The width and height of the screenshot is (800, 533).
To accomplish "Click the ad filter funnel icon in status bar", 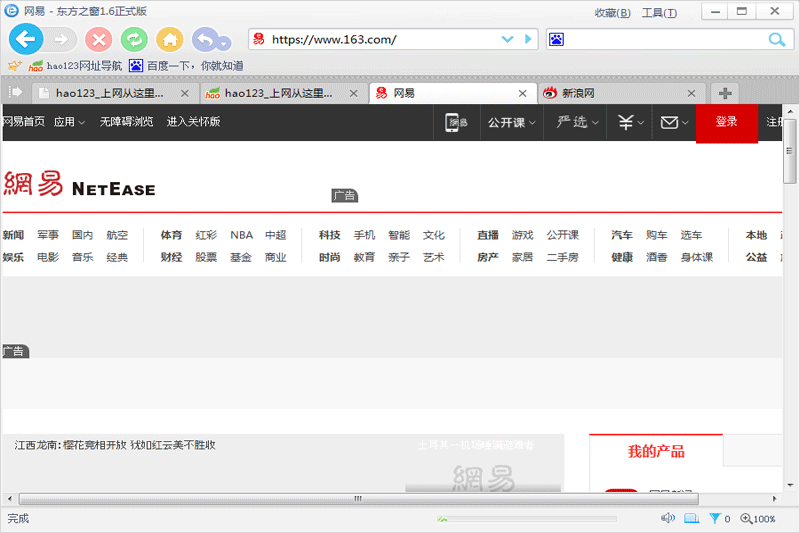I will point(715,519).
